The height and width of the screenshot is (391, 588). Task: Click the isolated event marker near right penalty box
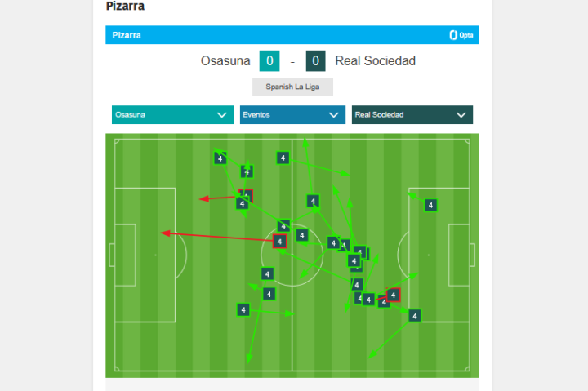click(x=430, y=205)
